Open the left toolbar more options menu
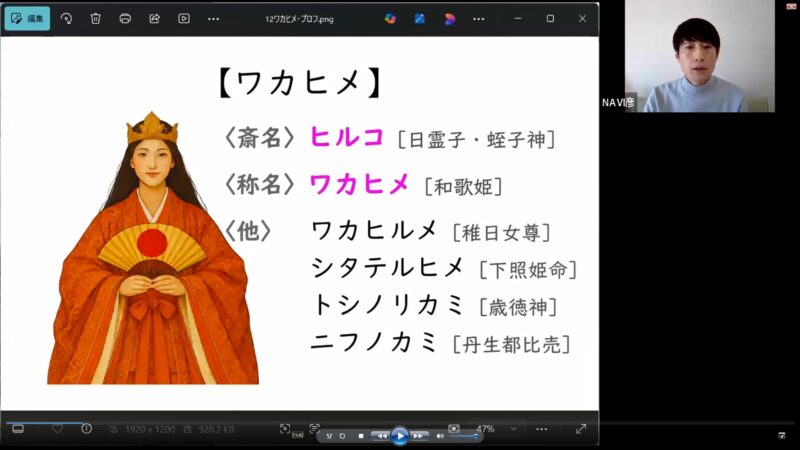 pyautogui.click(x=213, y=19)
